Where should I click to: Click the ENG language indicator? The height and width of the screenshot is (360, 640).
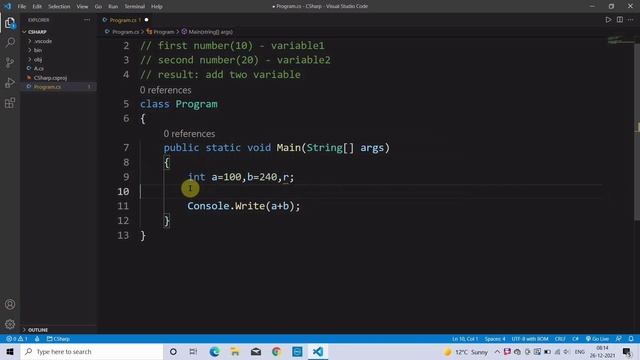[579, 351]
